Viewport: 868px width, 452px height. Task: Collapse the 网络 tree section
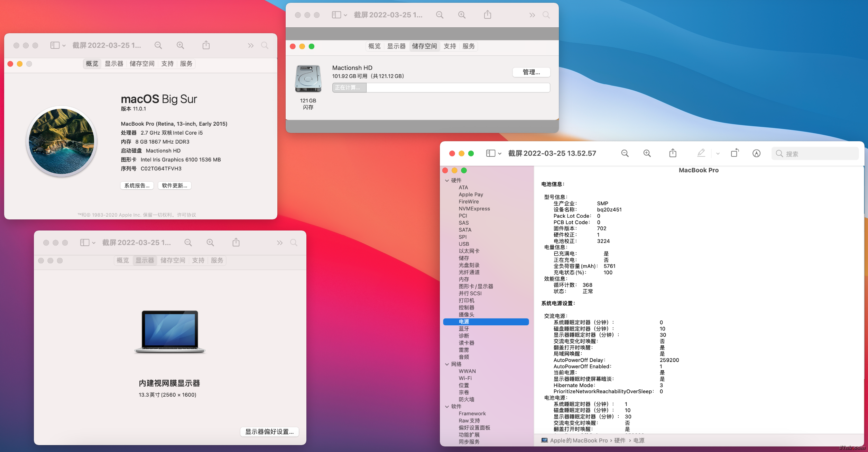pyautogui.click(x=447, y=364)
